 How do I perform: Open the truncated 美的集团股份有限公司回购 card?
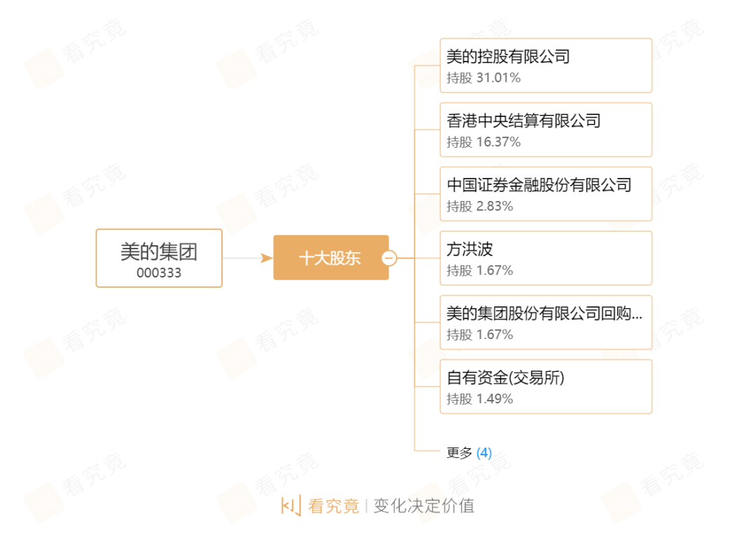point(545,322)
